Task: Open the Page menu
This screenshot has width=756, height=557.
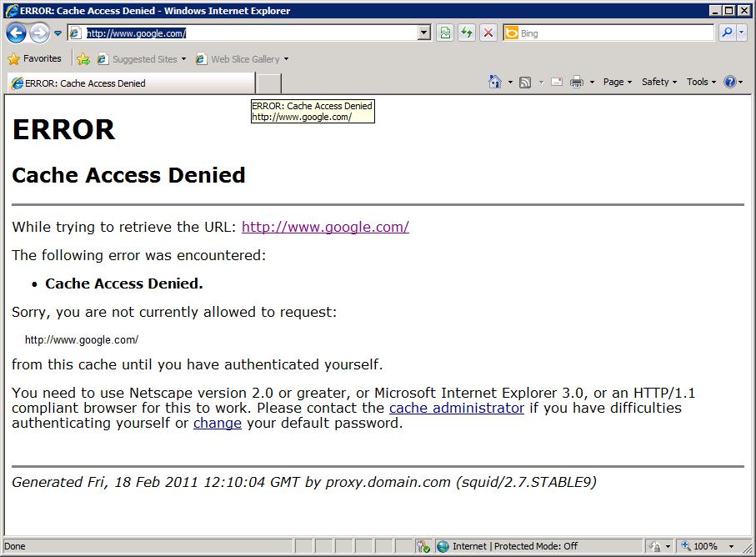Action: (618, 82)
